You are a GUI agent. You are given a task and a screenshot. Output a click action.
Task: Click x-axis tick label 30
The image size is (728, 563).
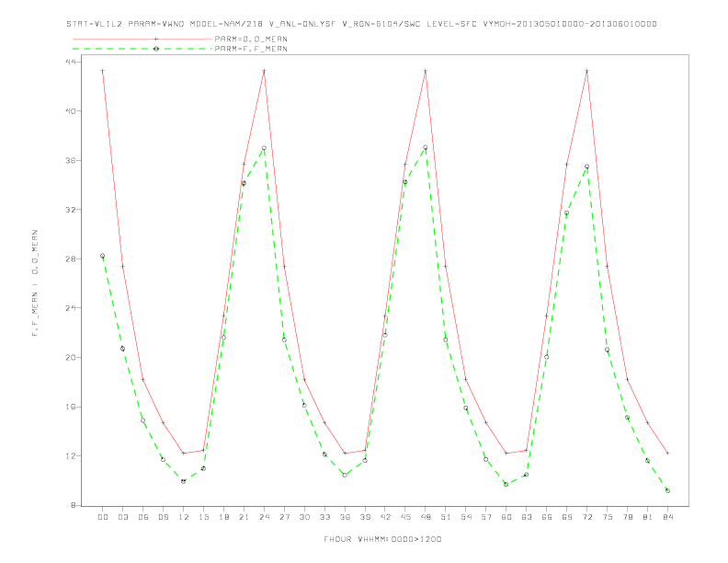(x=304, y=517)
